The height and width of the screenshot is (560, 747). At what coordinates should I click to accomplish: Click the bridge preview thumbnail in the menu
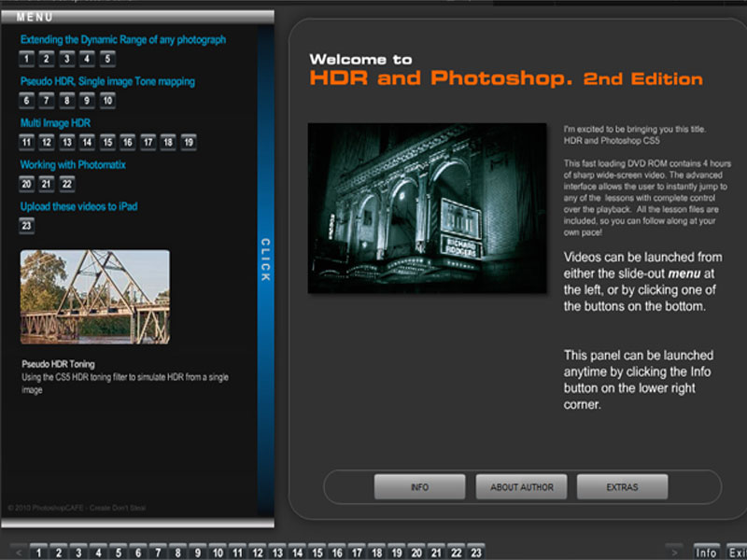tap(95, 297)
